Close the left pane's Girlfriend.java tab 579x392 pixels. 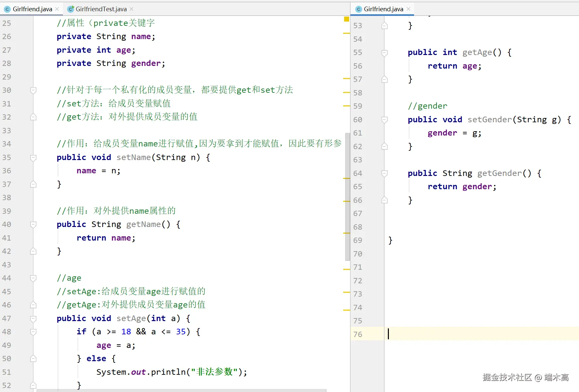point(57,9)
